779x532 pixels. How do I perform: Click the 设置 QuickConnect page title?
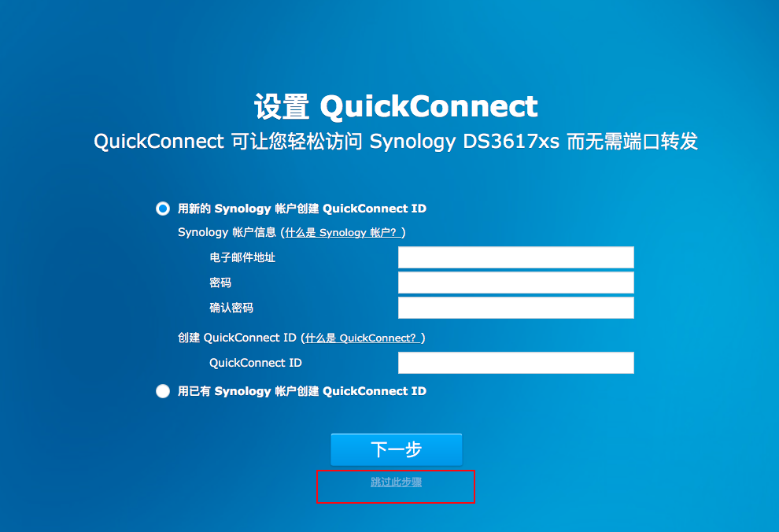click(x=396, y=106)
